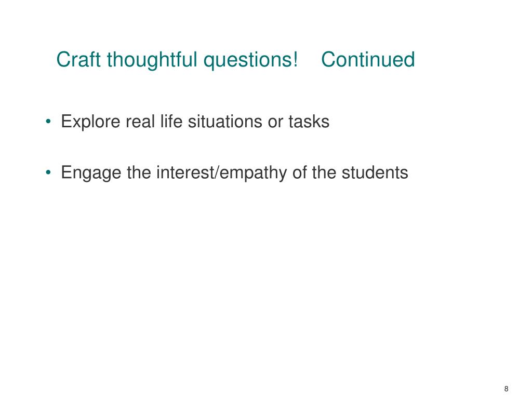The width and height of the screenshot is (532, 399).
Task: Click the word 'Continued' in the title
Action: [x=368, y=59]
